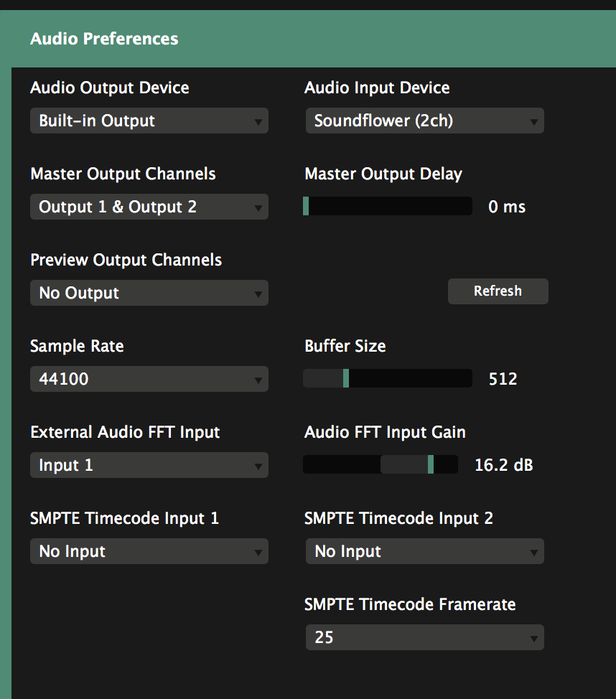Click the 512 buffer size value
This screenshot has width=616, height=699.
coord(503,379)
